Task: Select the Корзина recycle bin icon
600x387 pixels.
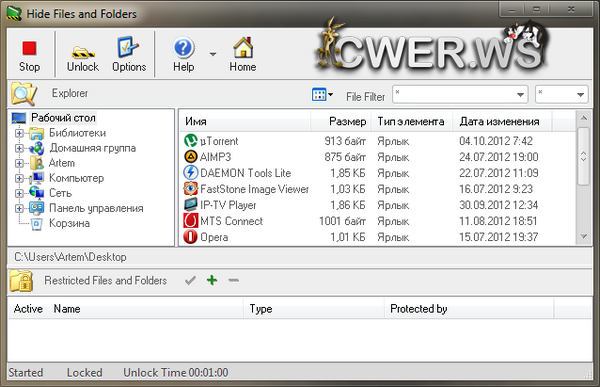Action: pyautogui.click(x=37, y=223)
